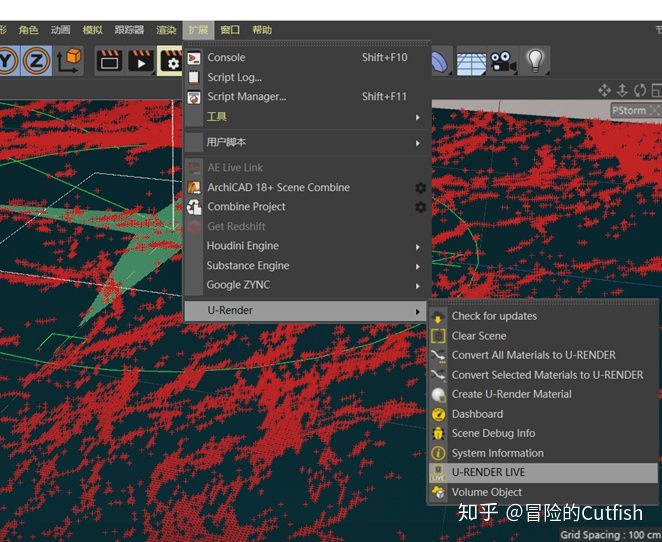
Task: Click the render to picture viewer icon
Action: [x=141, y=62]
